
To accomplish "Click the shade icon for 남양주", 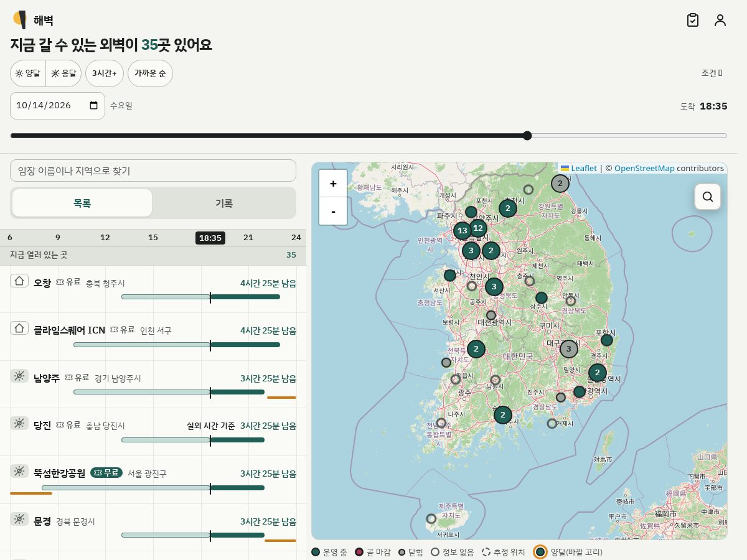I will (x=19, y=376).
